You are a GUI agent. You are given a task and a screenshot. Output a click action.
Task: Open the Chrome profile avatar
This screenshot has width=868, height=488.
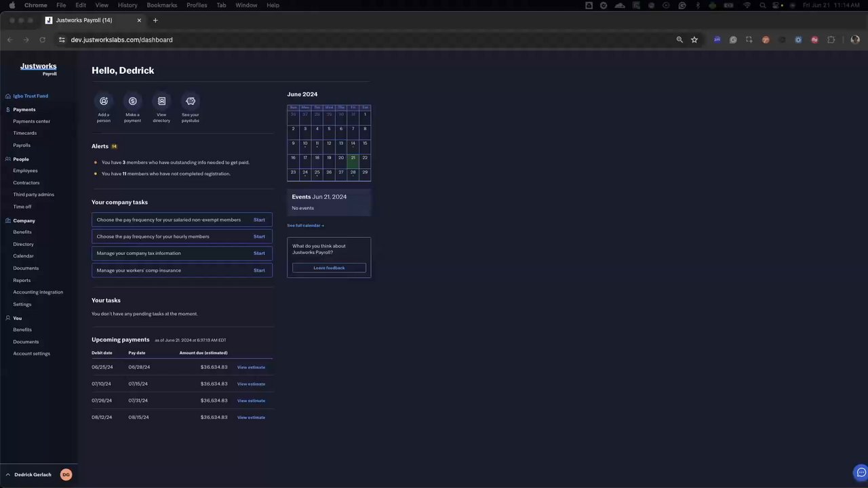coord(855,40)
